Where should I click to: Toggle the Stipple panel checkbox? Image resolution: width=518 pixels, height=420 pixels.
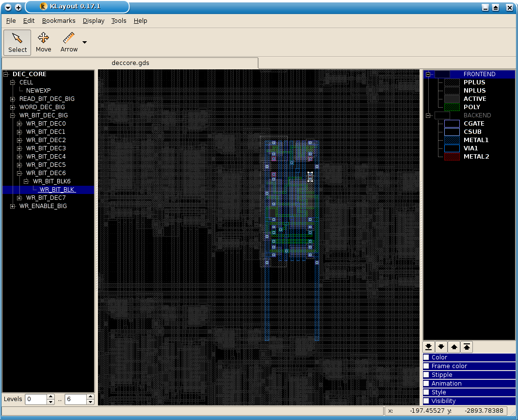point(426,375)
